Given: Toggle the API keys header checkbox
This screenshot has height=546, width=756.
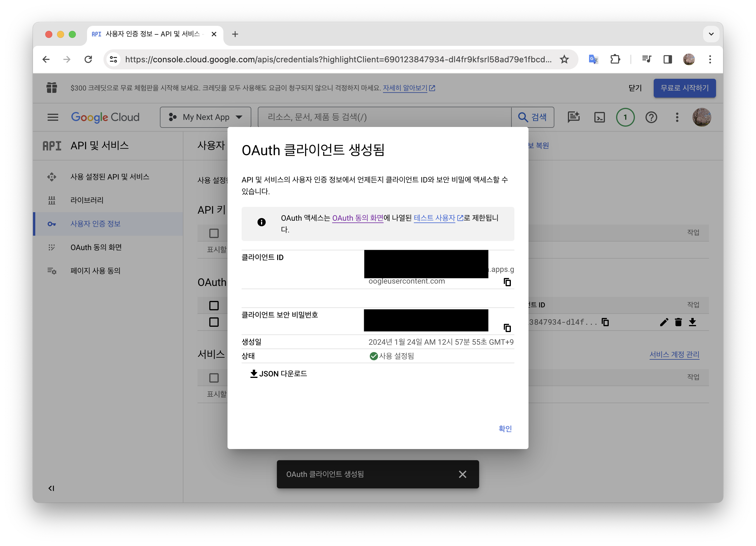Looking at the screenshot, I should tap(214, 233).
